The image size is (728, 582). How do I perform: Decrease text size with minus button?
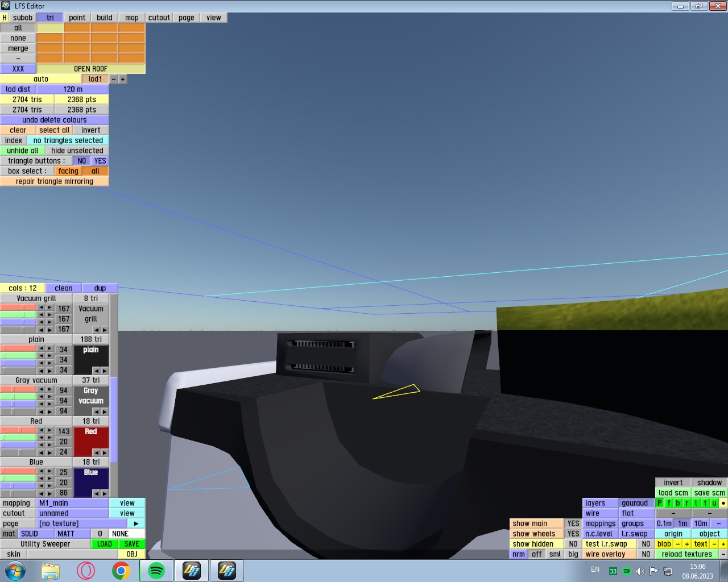[714, 544]
